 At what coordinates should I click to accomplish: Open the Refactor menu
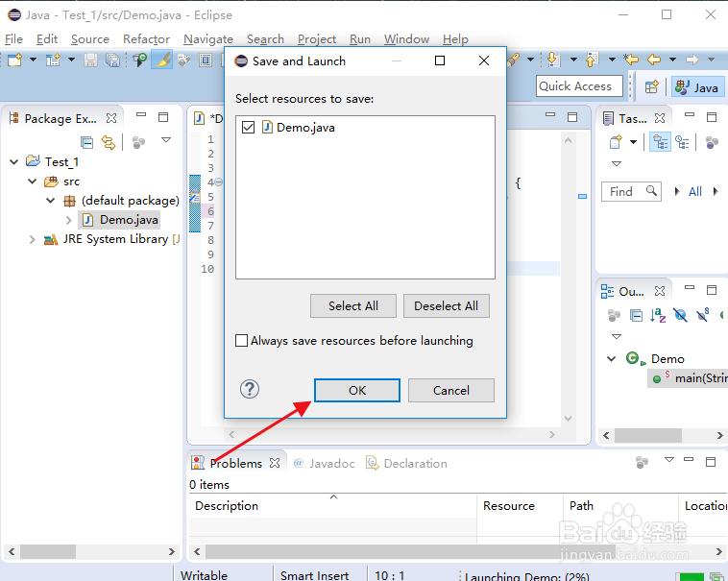(x=146, y=39)
